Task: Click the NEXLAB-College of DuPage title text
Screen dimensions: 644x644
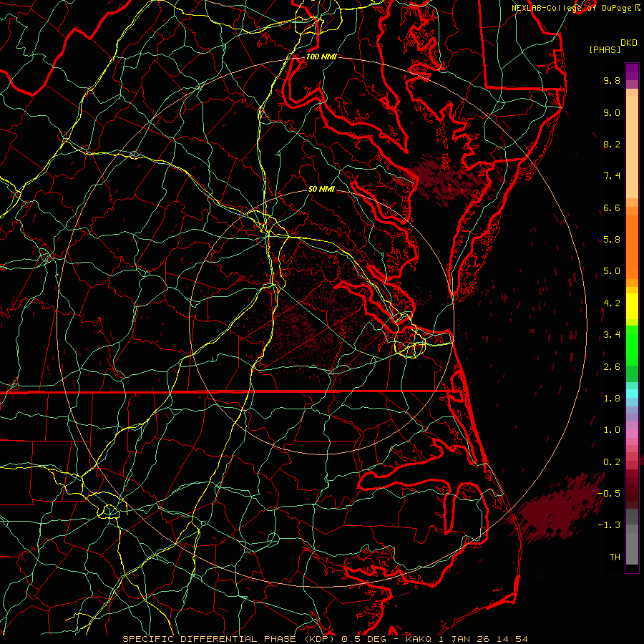Action: coord(572,8)
